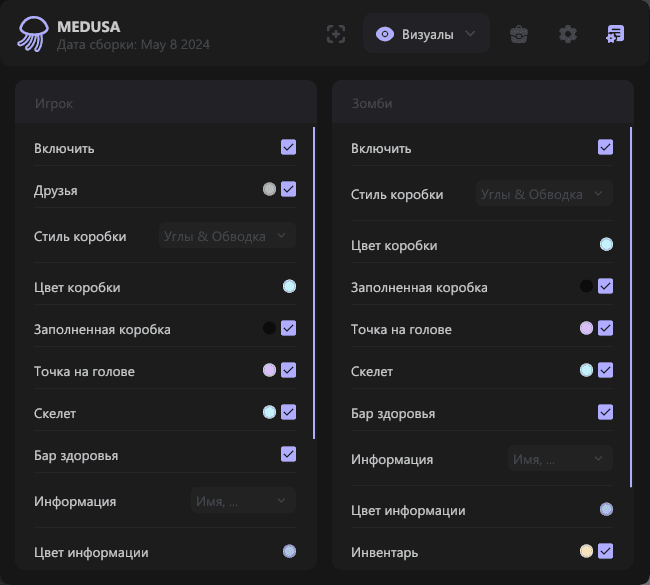Open the settings gear icon

[568, 34]
